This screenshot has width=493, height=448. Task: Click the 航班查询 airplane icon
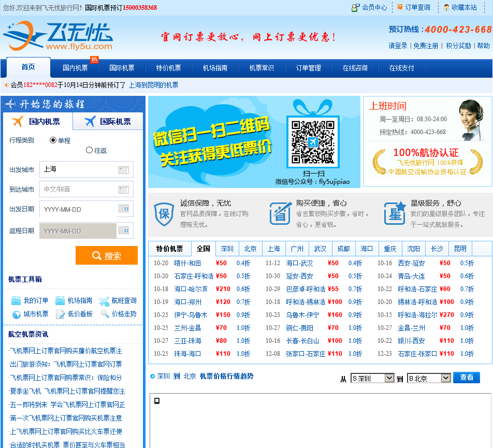pos(104,301)
